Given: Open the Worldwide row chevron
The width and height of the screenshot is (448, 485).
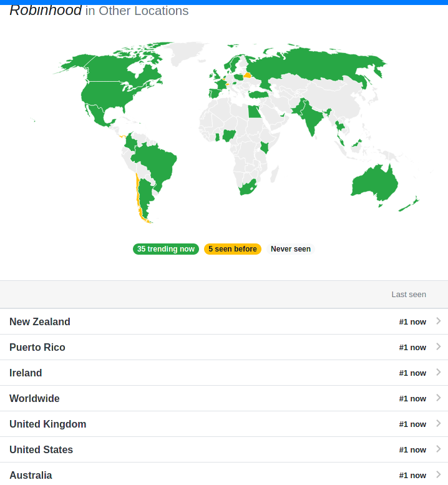Looking at the screenshot, I should point(439,398).
